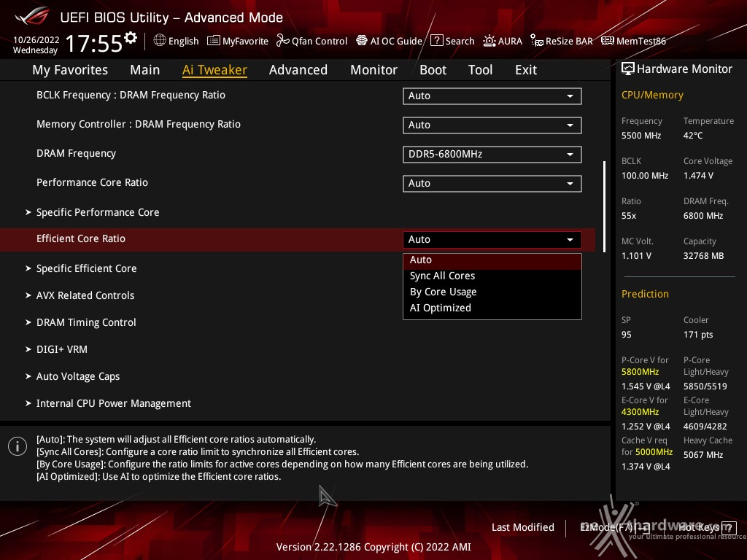Click the 5800MHz P-Core value
The height and width of the screenshot is (560, 747).
click(x=640, y=372)
